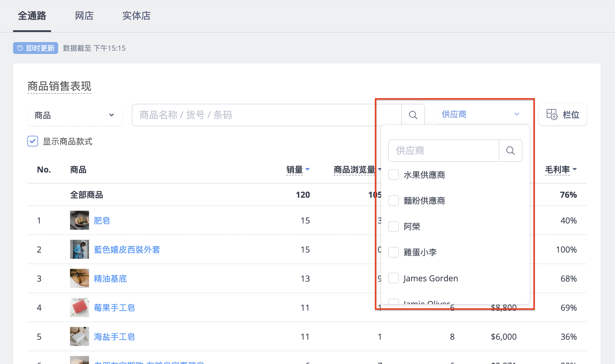The height and width of the screenshot is (364, 615).
Task: Open the 海盐手工皂 product link
Action: pos(115,336)
